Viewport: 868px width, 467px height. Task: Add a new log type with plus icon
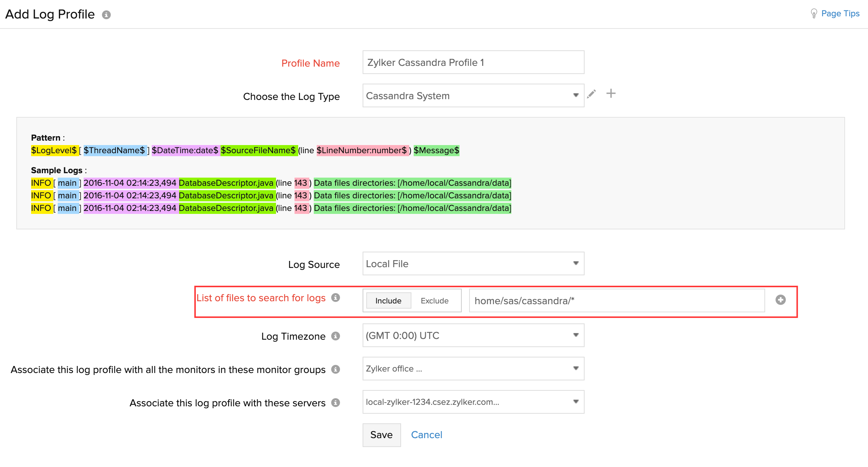tap(611, 94)
